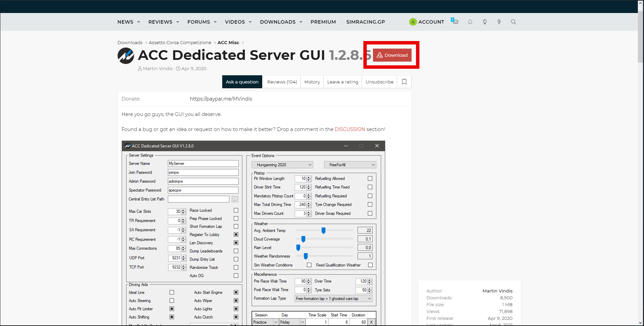Toggle the Race Locked checkbox

[236, 210]
